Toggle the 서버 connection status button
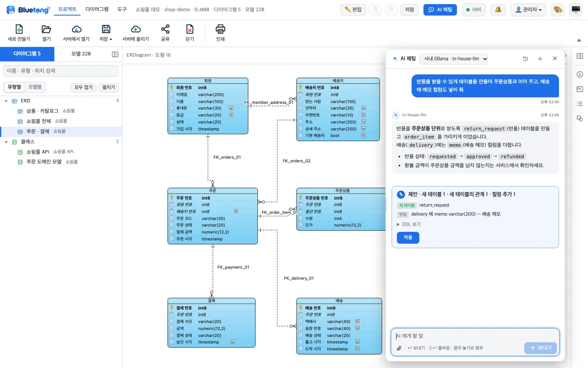This screenshot has height=368, width=588. click(x=474, y=9)
